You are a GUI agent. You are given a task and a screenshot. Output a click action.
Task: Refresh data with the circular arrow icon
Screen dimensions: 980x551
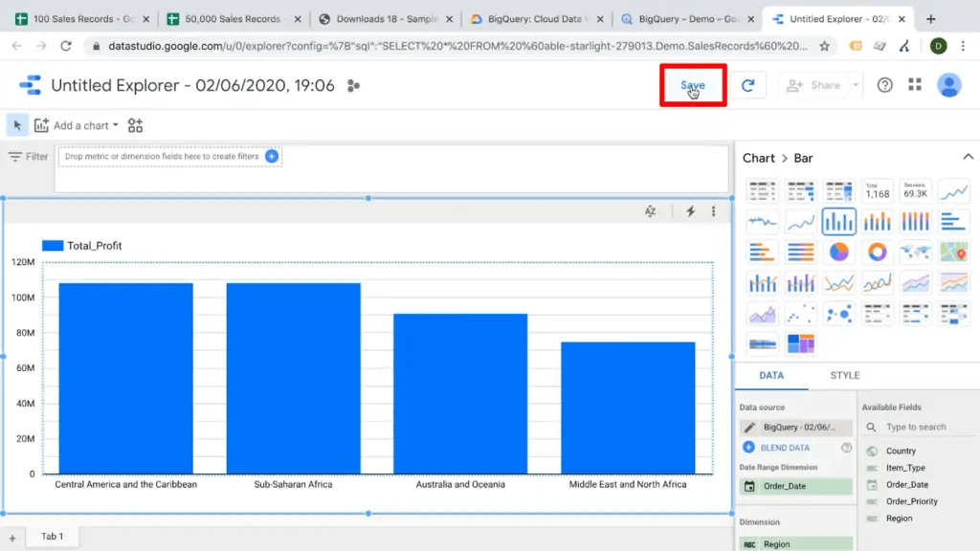749,85
